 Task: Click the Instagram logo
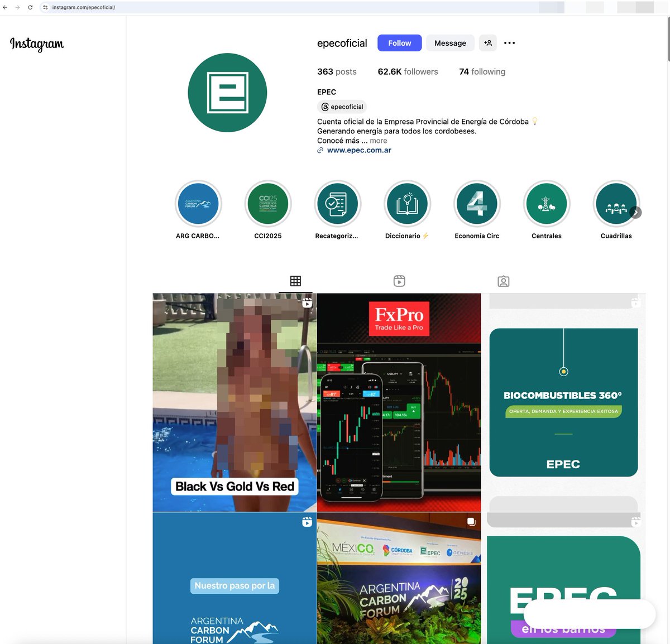point(36,45)
